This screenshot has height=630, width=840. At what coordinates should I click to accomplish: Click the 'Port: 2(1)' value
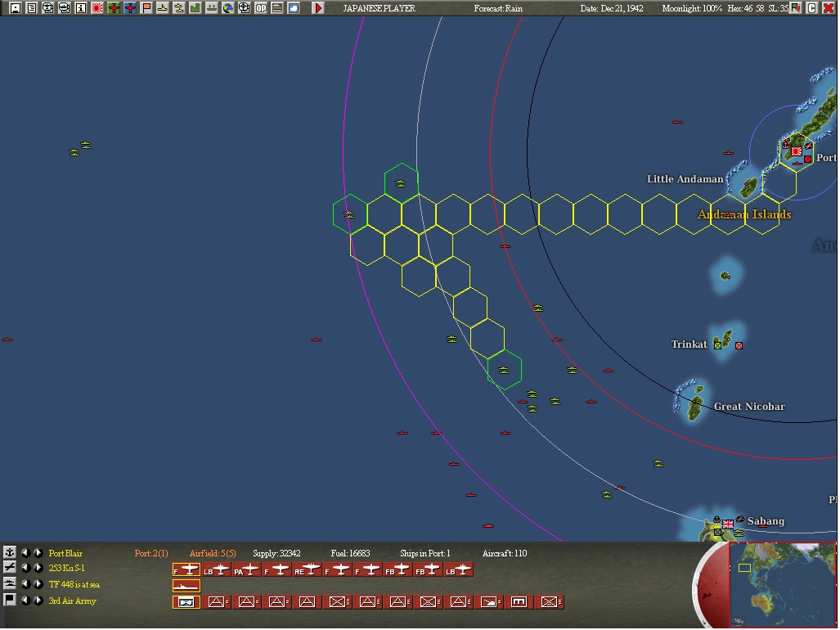[x=151, y=553]
